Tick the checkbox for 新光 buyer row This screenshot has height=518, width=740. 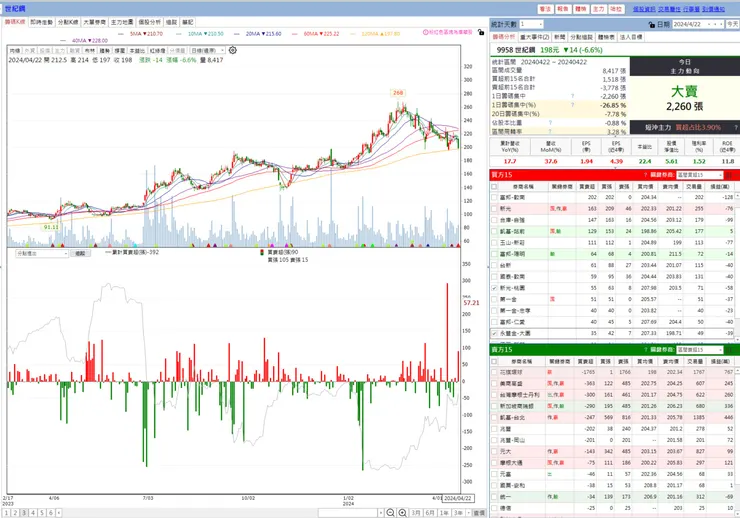pos(494,209)
